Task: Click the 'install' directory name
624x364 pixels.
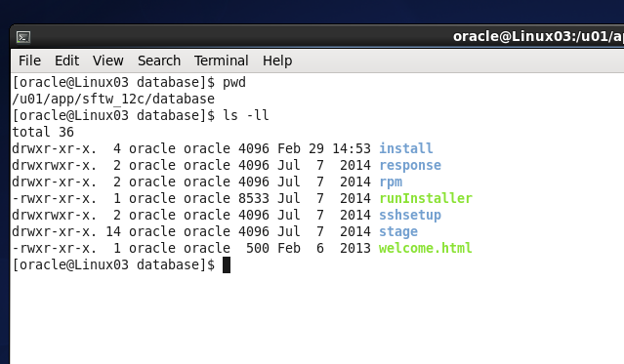Action: pos(405,148)
